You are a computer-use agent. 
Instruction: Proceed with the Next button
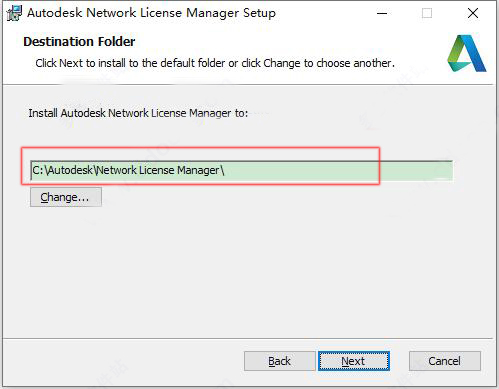354,361
